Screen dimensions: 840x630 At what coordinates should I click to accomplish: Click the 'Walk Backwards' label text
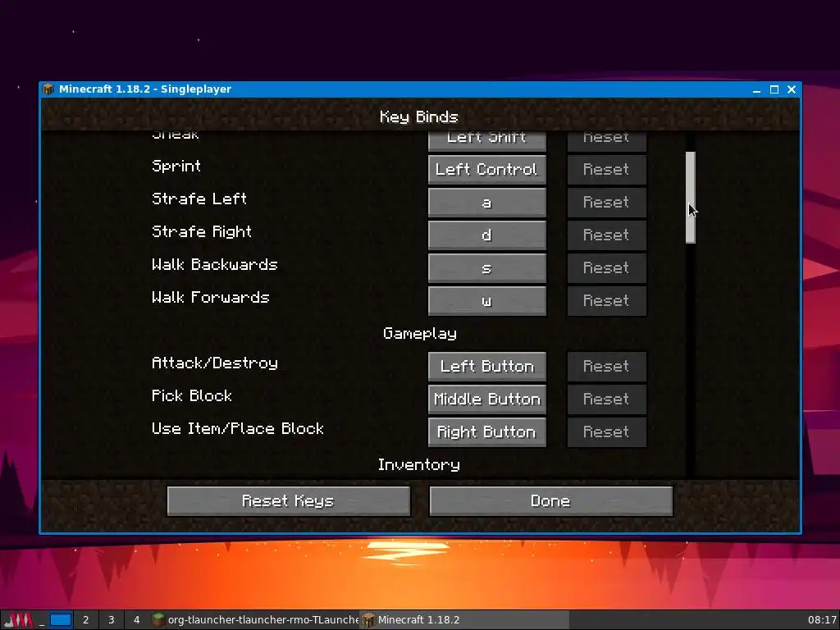click(215, 265)
